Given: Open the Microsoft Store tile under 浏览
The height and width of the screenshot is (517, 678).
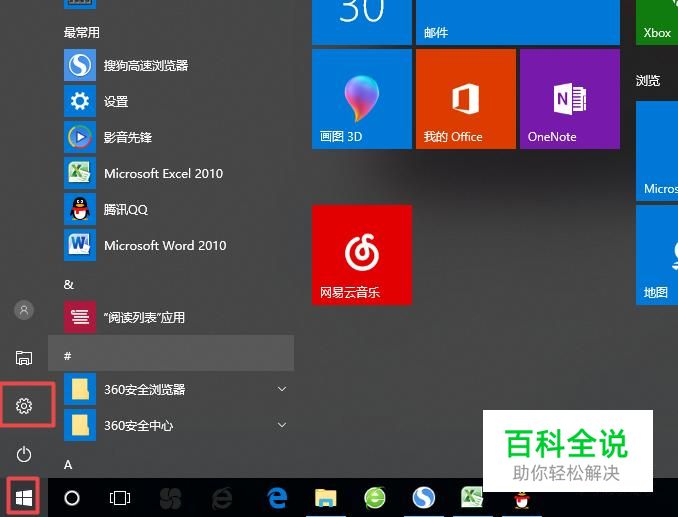Looking at the screenshot, I should (657, 151).
